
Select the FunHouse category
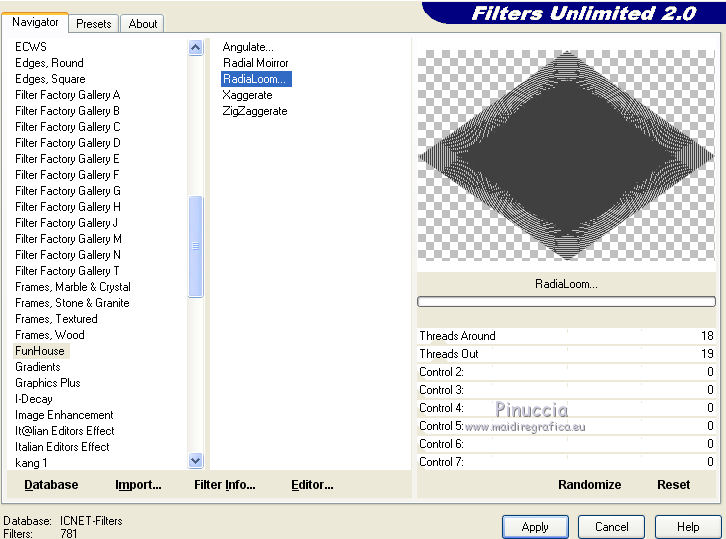click(40, 351)
